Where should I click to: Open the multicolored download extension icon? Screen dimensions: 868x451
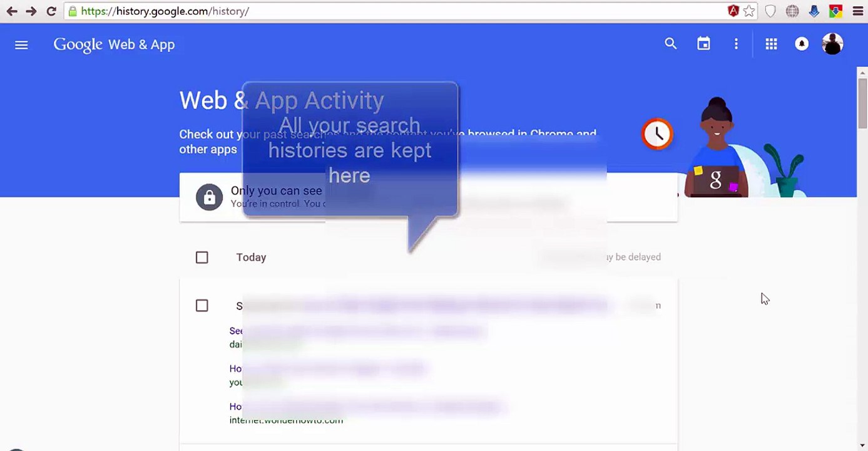pos(835,11)
